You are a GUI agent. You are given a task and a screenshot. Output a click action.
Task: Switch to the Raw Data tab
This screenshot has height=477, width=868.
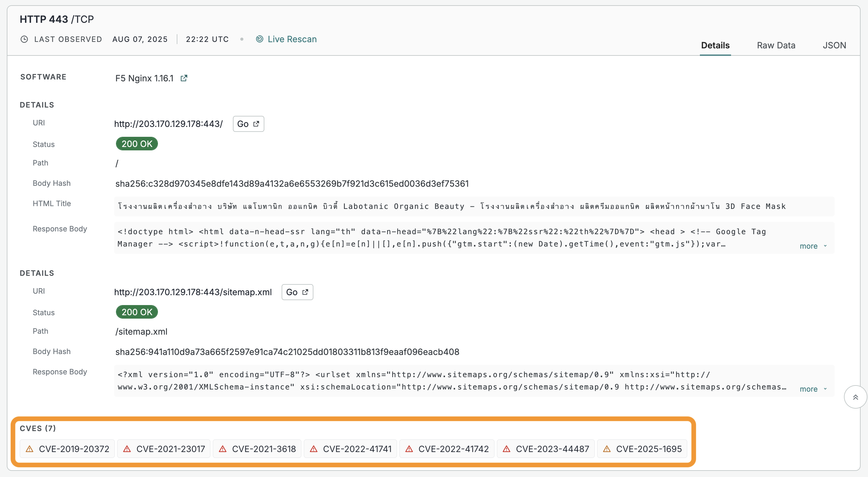click(x=776, y=45)
